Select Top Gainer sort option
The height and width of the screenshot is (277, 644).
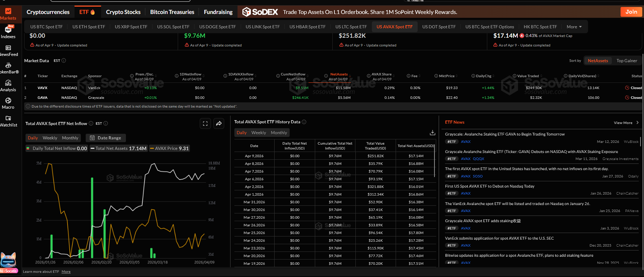point(627,61)
